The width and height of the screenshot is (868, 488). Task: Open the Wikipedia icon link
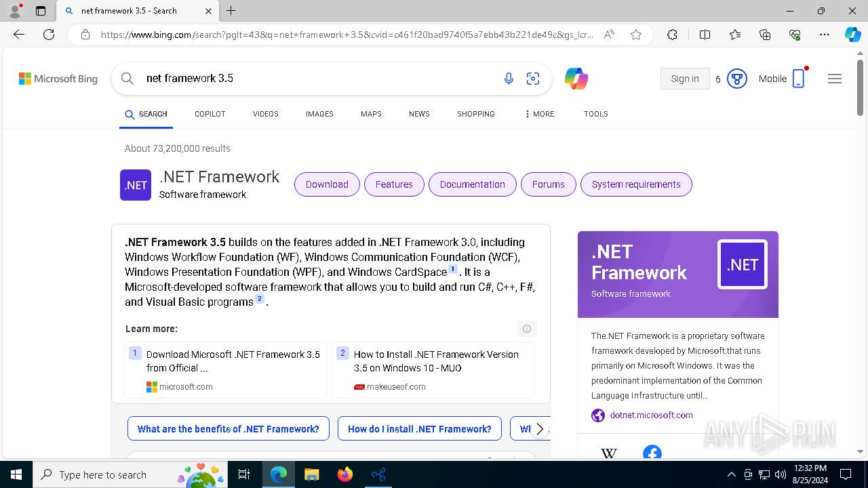[609, 453]
